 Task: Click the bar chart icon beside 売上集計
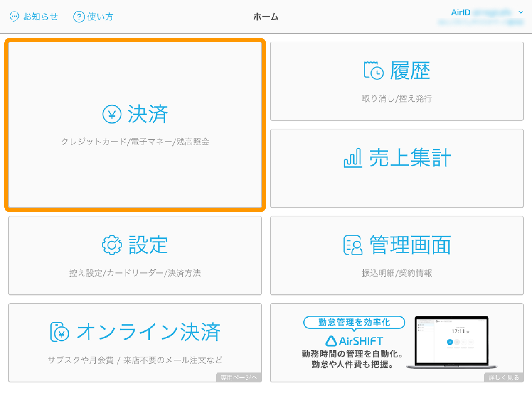click(353, 158)
